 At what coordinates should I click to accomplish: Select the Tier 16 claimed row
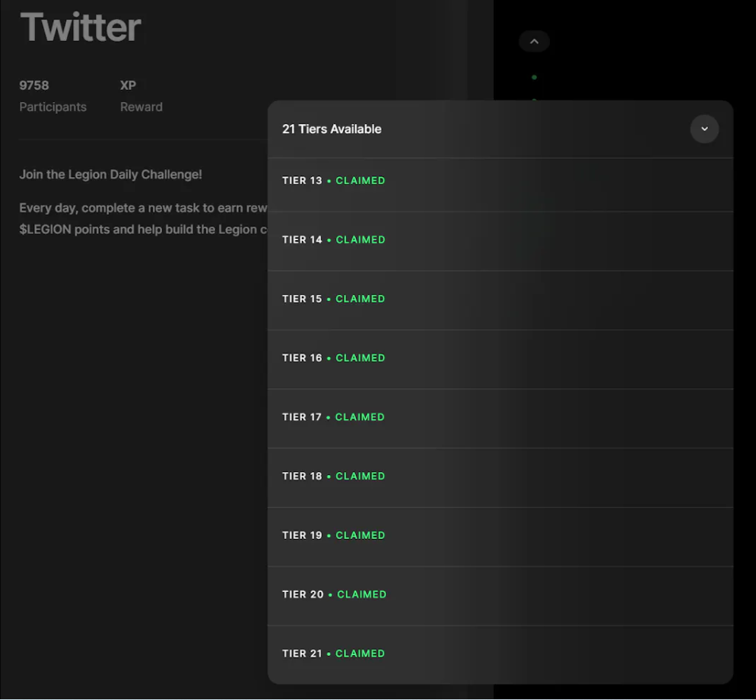500,360
